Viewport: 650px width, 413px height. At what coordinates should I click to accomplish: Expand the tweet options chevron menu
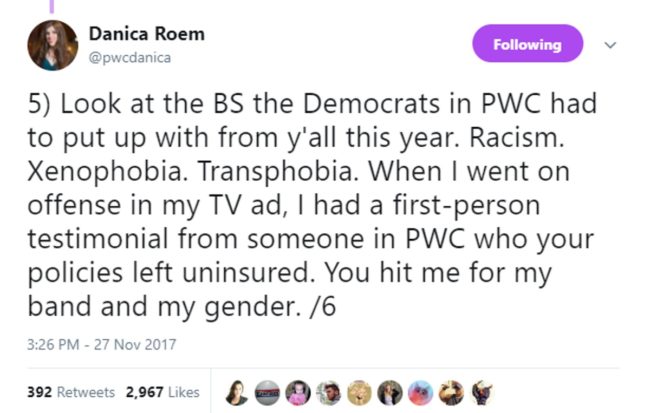[612, 45]
